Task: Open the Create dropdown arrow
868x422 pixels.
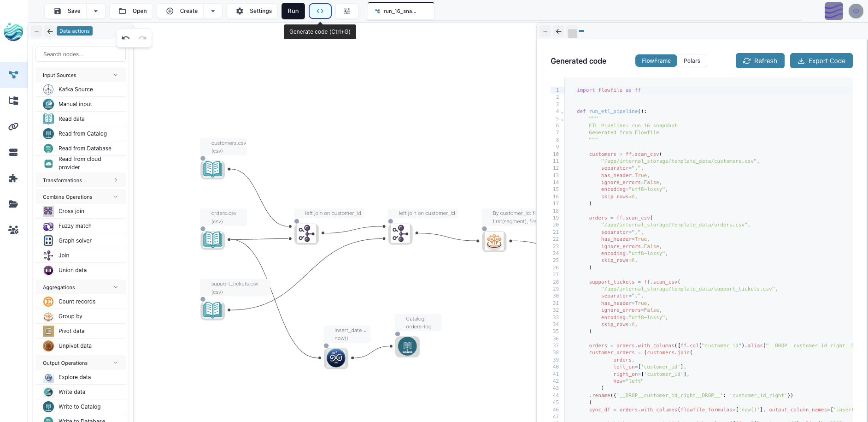Action: pos(213,11)
